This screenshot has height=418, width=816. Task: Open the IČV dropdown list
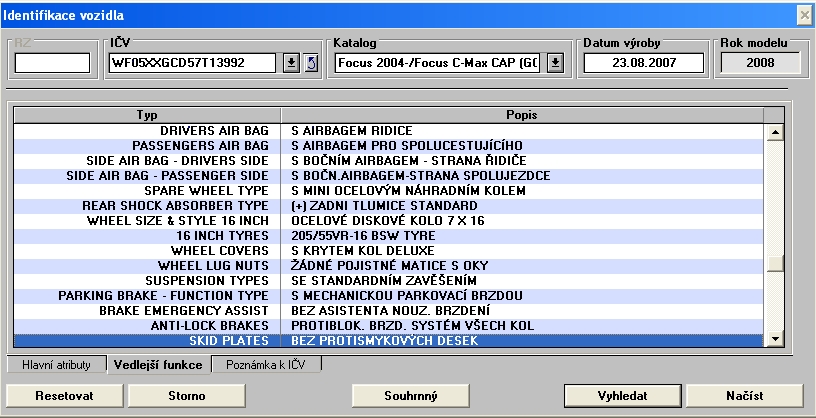point(290,64)
